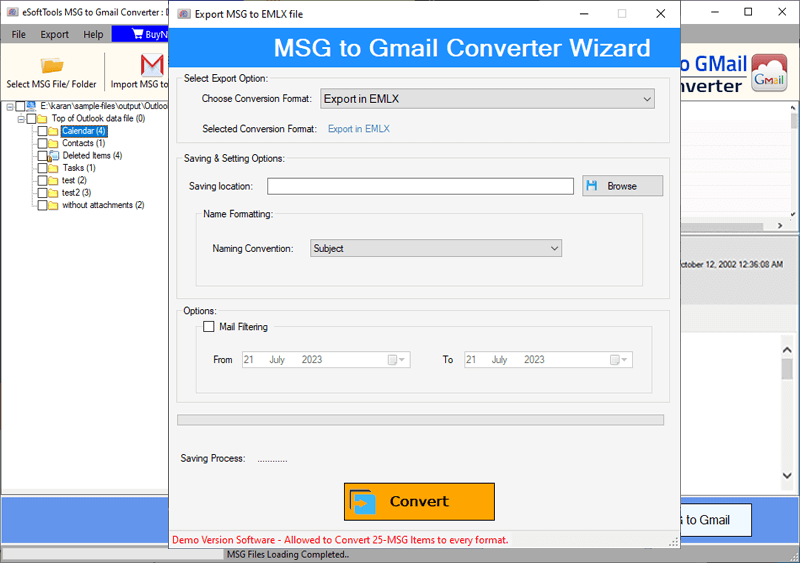
Task: Click the Export wizard dialog title icon
Action: coord(184,14)
